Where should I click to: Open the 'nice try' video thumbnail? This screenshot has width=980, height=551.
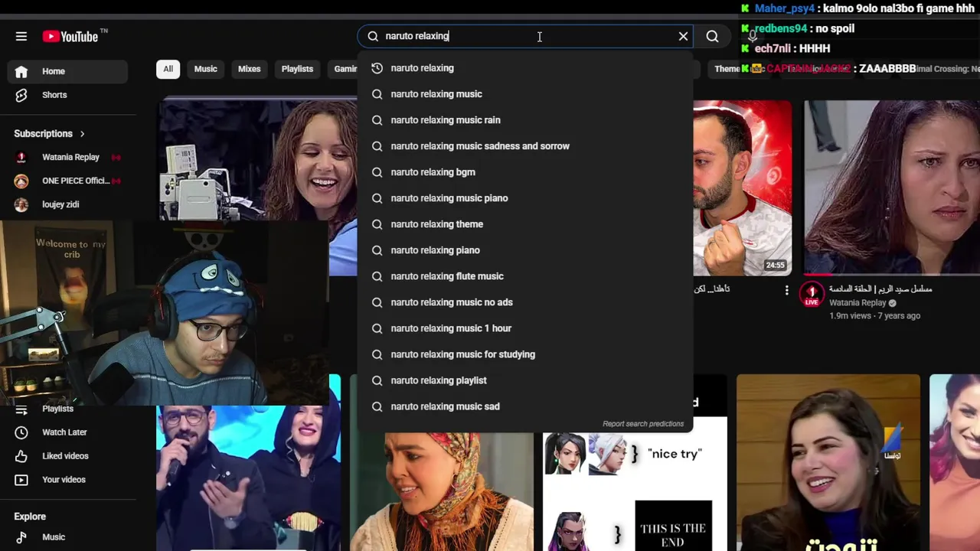click(635, 491)
